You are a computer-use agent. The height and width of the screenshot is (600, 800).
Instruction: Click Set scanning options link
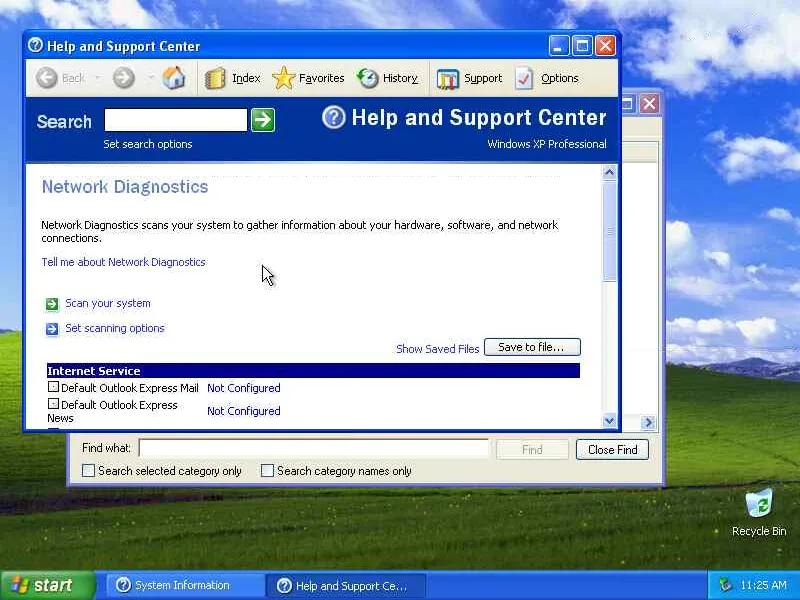(x=115, y=328)
